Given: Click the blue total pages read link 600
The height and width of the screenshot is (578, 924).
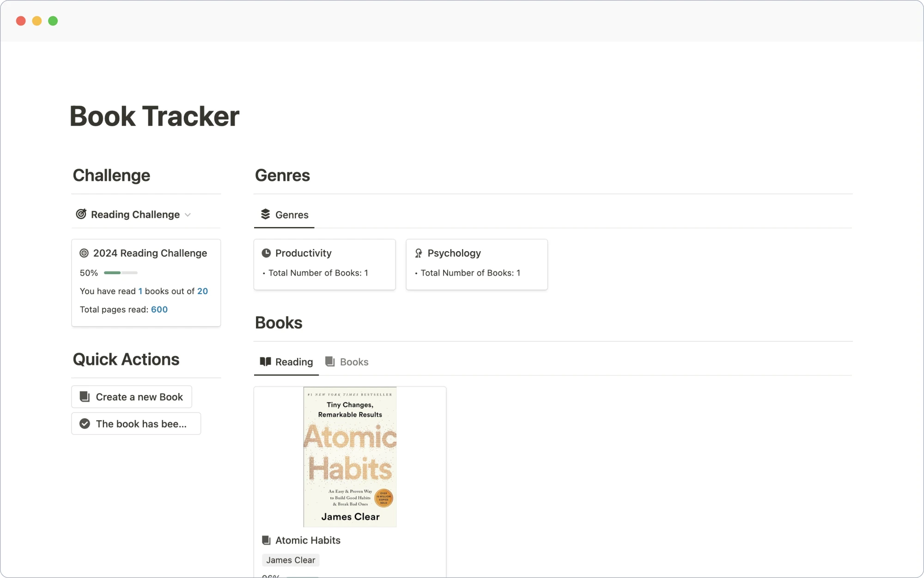Looking at the screenshot, I should point(159,309).
